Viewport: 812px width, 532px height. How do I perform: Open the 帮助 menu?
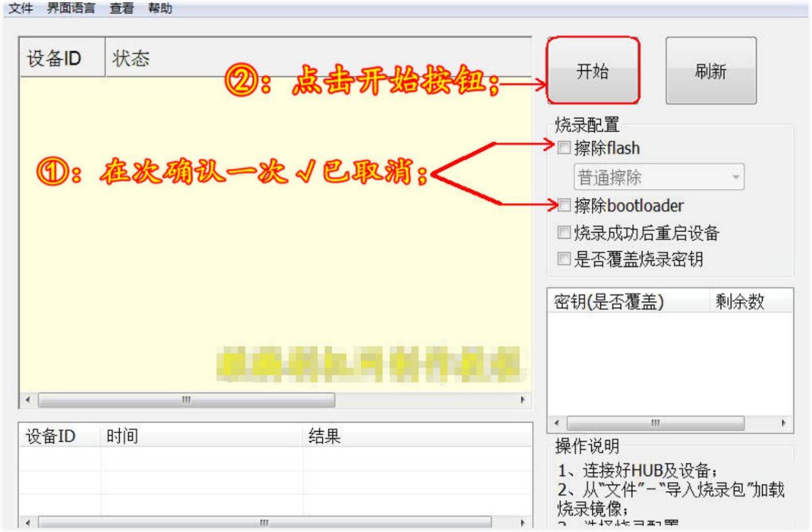(160, 9)
